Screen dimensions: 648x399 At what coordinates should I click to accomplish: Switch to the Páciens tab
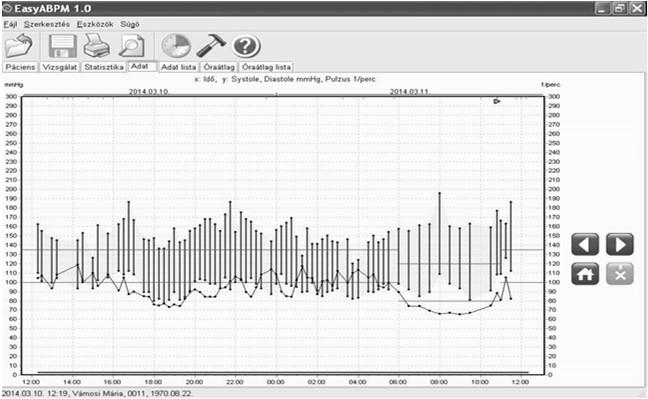(x=21, y=67)
